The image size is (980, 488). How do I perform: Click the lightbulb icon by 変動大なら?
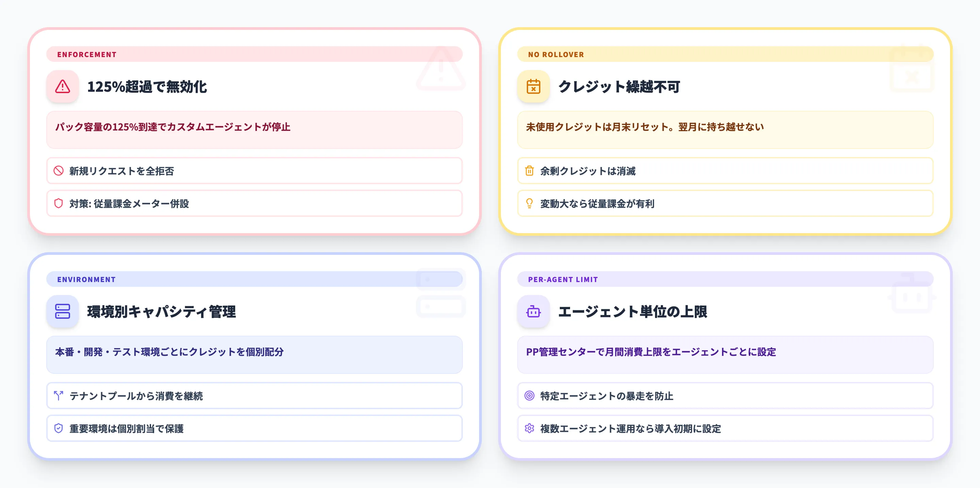click(529, 203)
